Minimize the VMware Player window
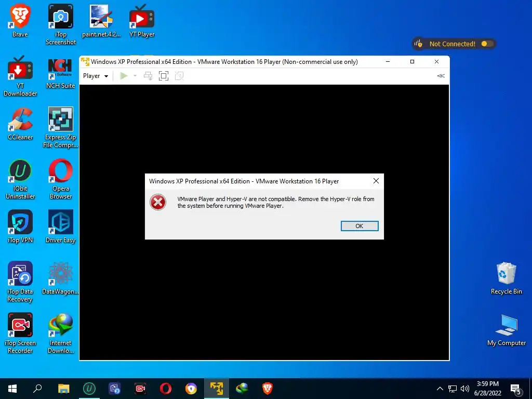Viewport: 532px width, 399px height. (x=388, y=62)
